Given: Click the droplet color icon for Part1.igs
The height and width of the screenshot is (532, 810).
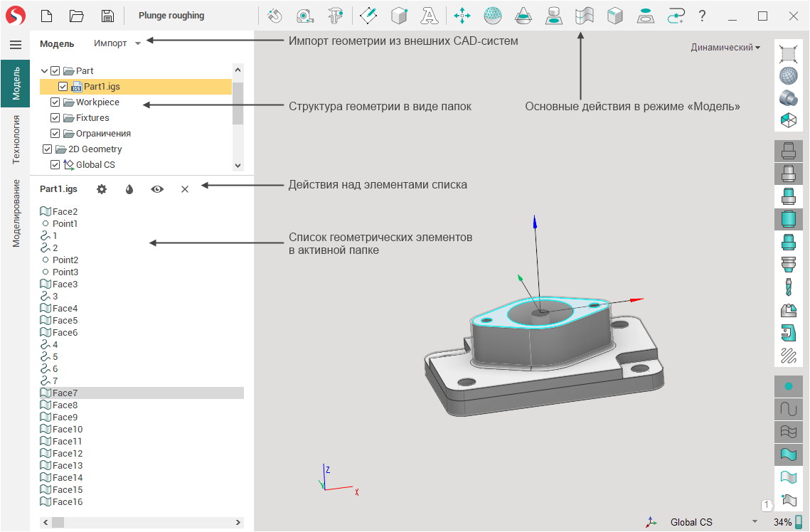Looking at the screenshot, I should pos(129,189).
